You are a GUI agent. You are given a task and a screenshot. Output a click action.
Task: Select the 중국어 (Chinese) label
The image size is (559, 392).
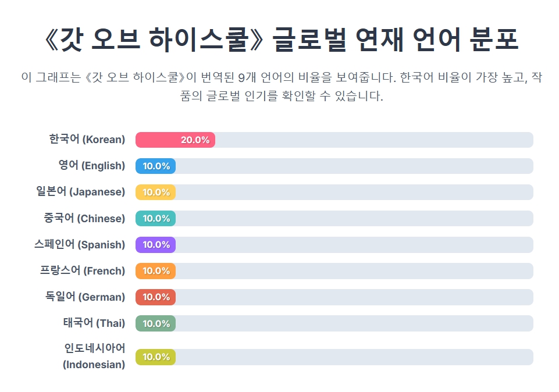(x=84, y=218)
